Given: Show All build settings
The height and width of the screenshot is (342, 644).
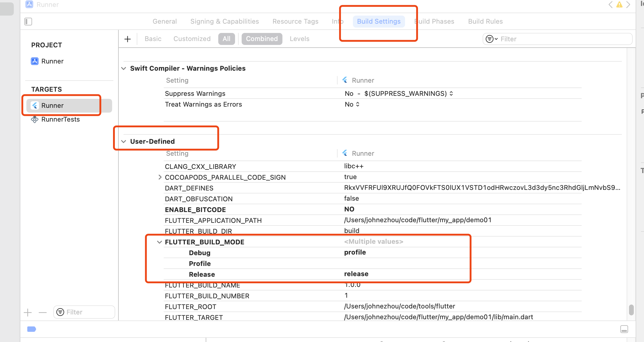Looking at the screenshot, I should click(226, 39).
